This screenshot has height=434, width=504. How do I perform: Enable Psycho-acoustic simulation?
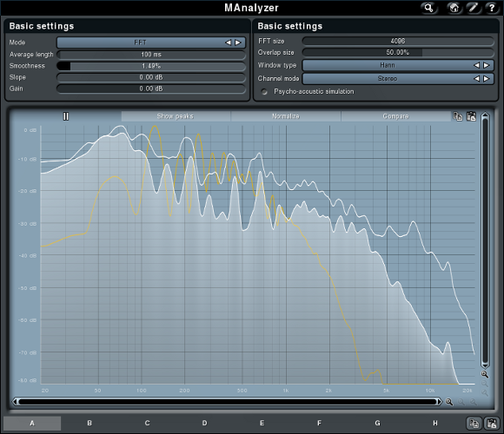(x=264, y=92)
